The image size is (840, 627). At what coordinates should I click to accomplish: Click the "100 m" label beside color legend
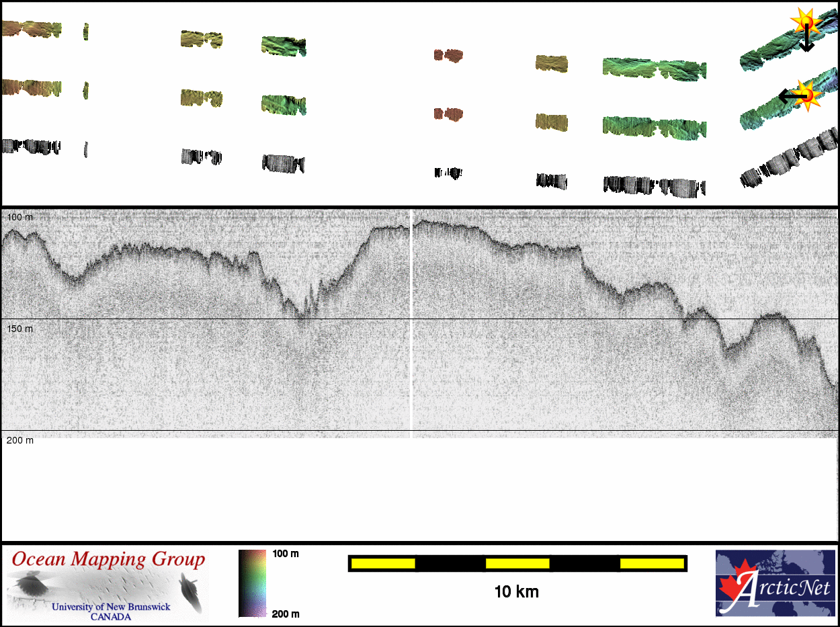285,554
